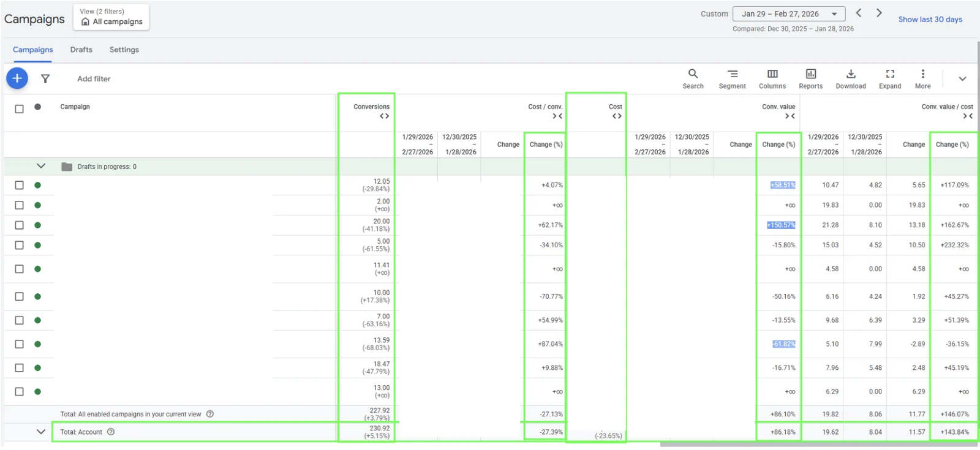Tick the checkbox for the 13.00 conversions row
Image resolution: width=980 pixels, height=450 pixels.
pos(20,391)
